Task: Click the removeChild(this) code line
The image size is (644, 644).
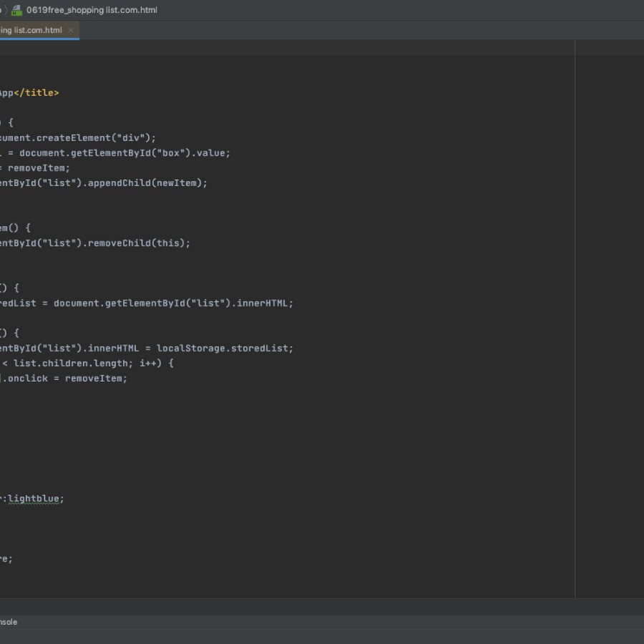Action: 95,243
